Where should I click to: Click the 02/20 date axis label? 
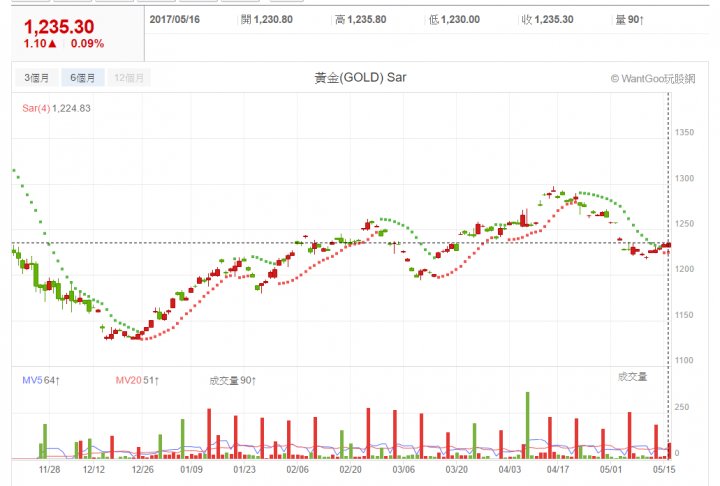click(x=350, y=469)
